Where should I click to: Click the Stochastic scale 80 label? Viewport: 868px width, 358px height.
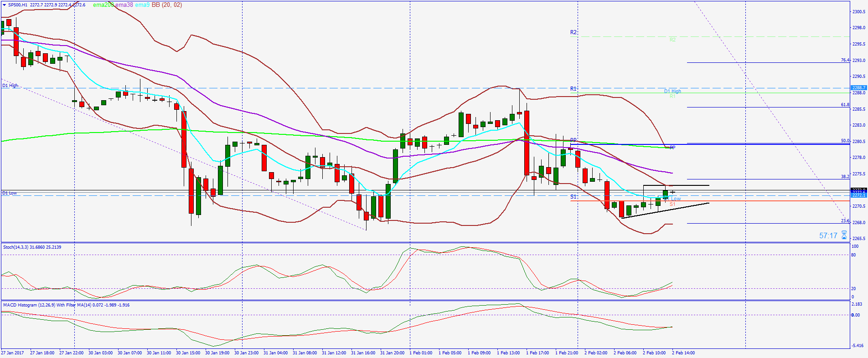pyautogui.click(x=854, y=255)
